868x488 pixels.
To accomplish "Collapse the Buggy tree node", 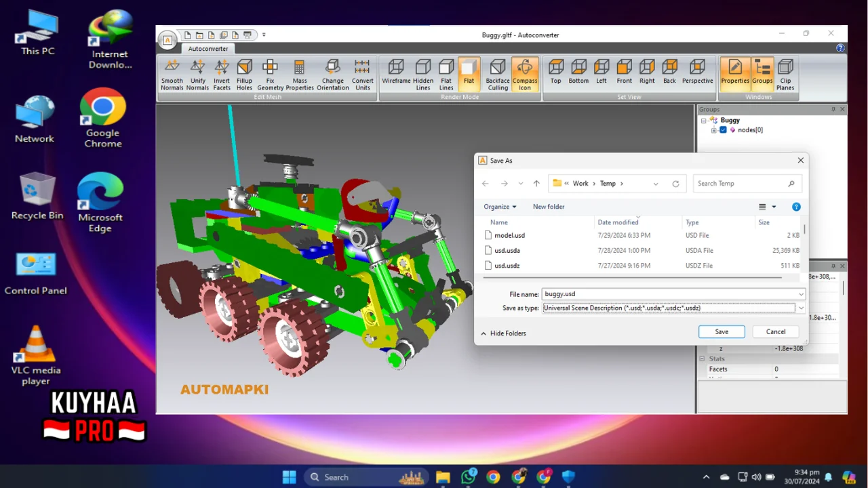I will [704, 121].
